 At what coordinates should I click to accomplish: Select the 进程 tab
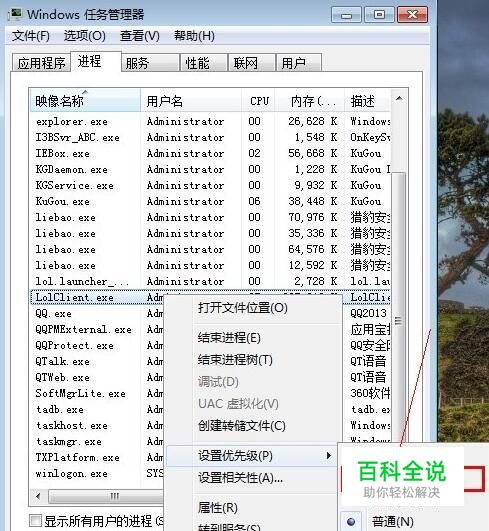95,62
